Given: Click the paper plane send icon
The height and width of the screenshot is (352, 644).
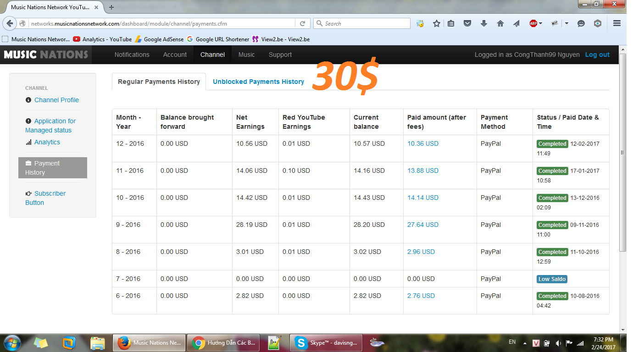Looking at the screenshot, I should pyautogui.click(x=516, y=23).
